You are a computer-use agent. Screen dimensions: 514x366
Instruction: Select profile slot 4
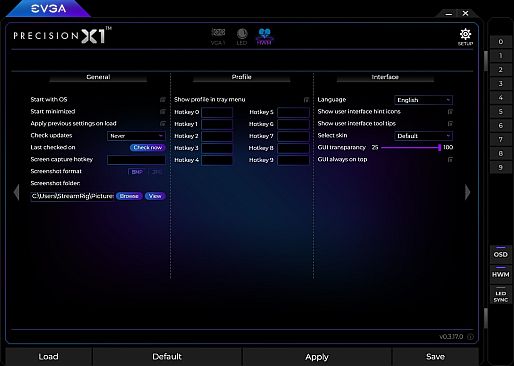pos(500,98)
